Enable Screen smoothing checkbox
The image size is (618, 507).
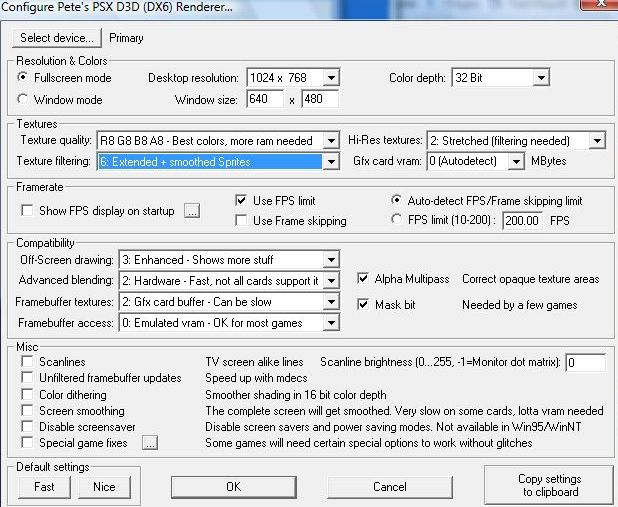pos(27,410)
